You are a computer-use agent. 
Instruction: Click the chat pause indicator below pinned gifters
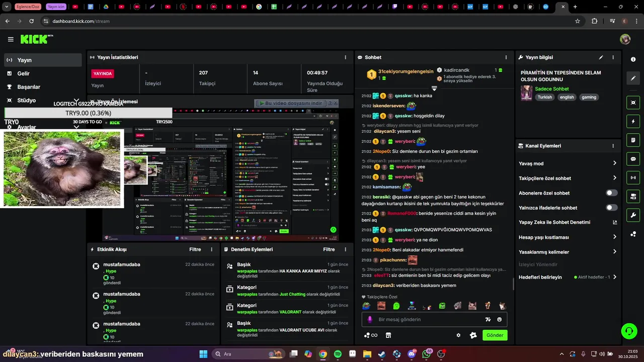(434, 88)
